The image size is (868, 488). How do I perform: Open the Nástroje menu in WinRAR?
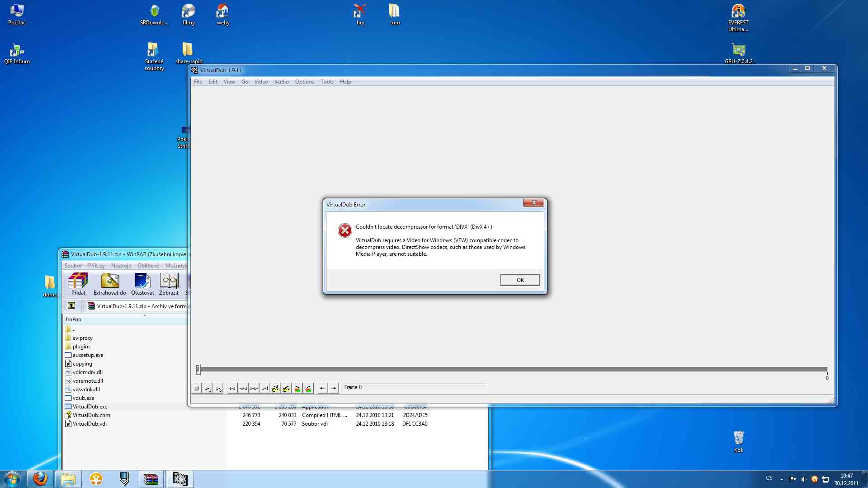pos(121,266)
